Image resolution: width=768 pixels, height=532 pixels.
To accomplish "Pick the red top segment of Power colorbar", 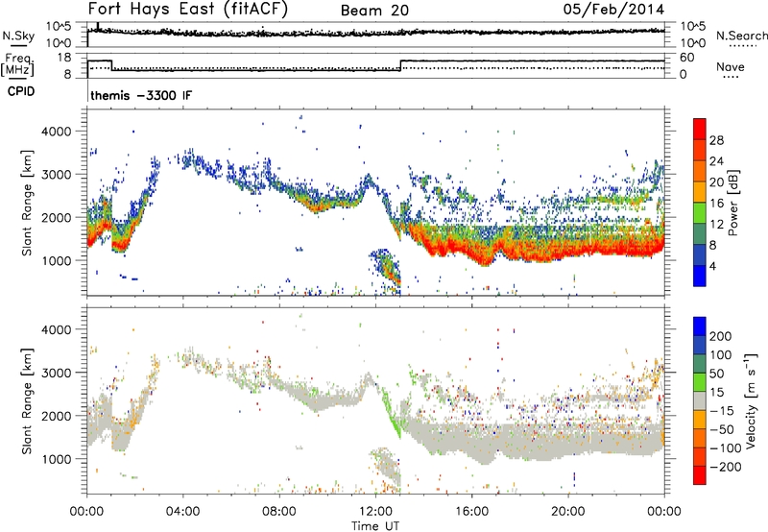I will [x=700, y=129].
